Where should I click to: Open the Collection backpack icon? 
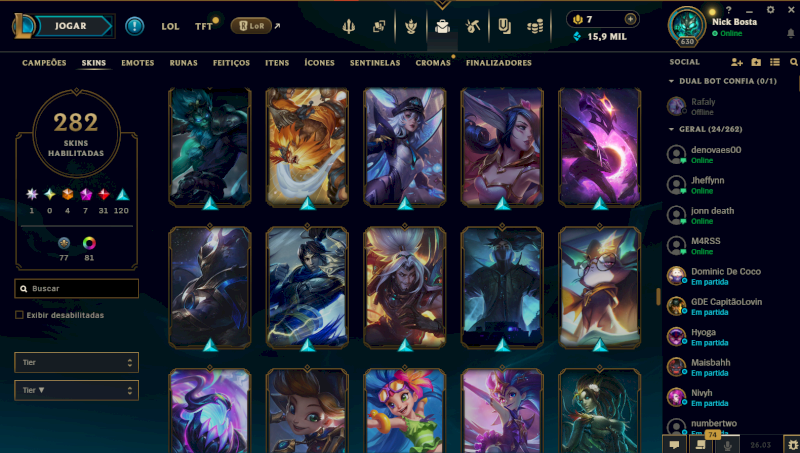pos(442,26)
